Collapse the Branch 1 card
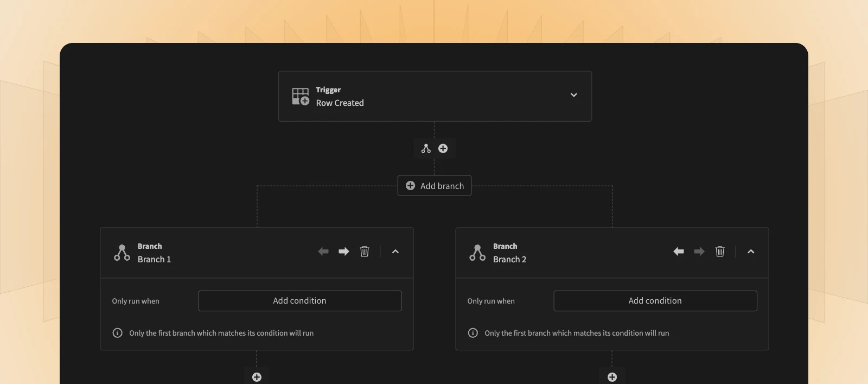The height and width of the screenshot is (384, 868). tap(395, 251)
